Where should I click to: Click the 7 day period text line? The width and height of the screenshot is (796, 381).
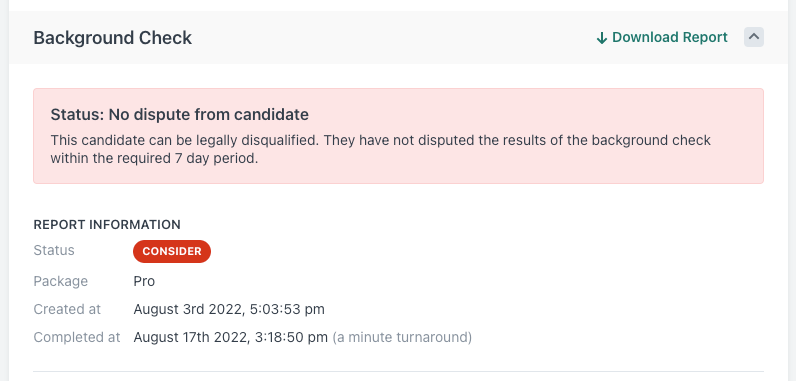154,158
